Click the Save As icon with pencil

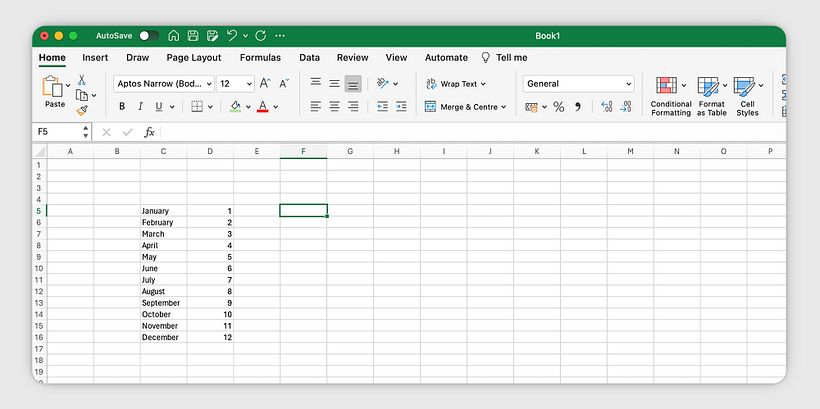pyautogui.click(x=212, y=36)
